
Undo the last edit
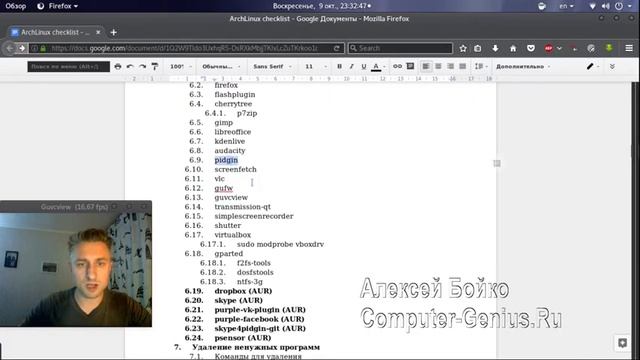click(x=130, y=67)
